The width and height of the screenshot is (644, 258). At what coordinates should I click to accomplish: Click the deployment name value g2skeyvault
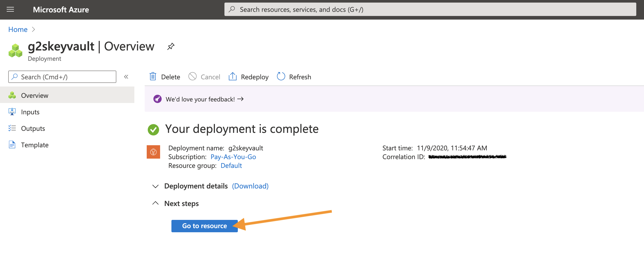pos(246,148)
